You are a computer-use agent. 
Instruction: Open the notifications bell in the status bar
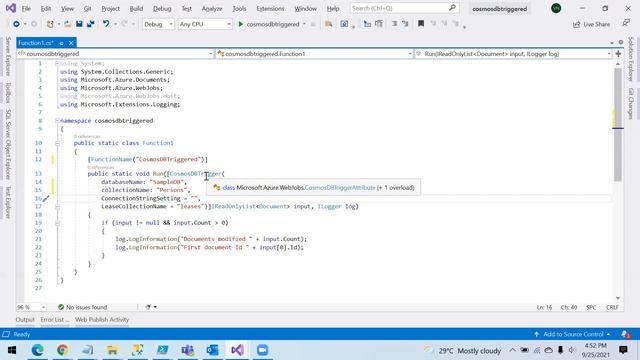(x=625, y=334)
